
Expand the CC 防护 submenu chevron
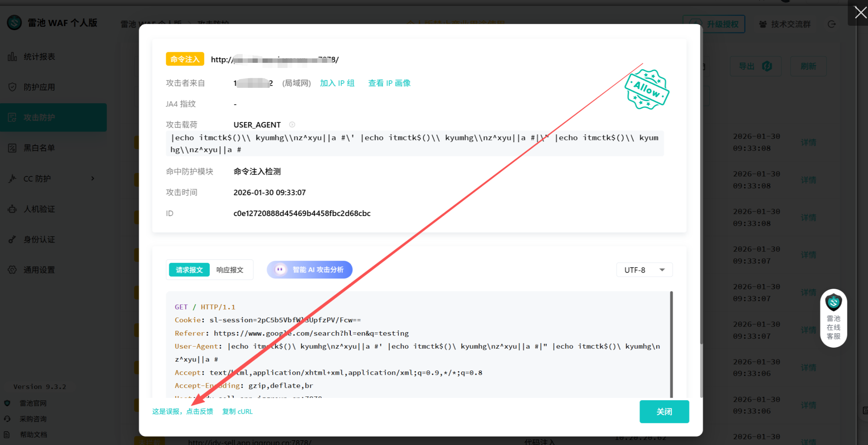(93, 179)
